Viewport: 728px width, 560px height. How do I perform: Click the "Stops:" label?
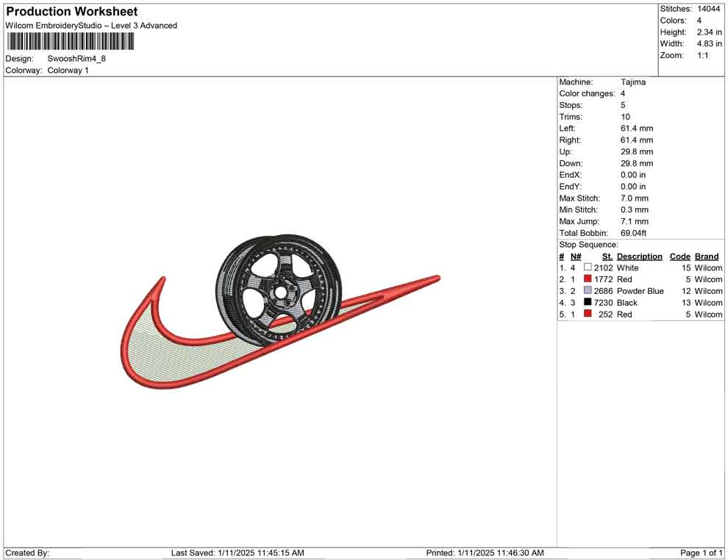(571, 105)
